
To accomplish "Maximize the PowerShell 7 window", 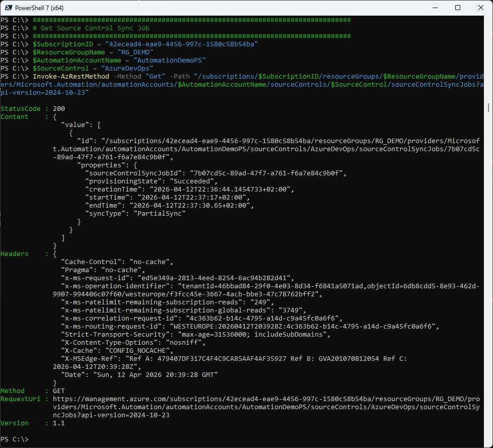I will click(458, 8).
